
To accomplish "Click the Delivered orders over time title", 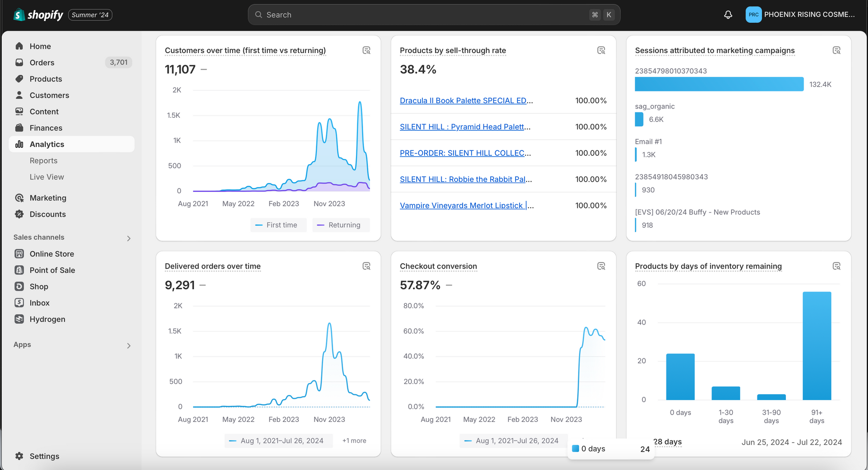I will (x=213, y=266).
